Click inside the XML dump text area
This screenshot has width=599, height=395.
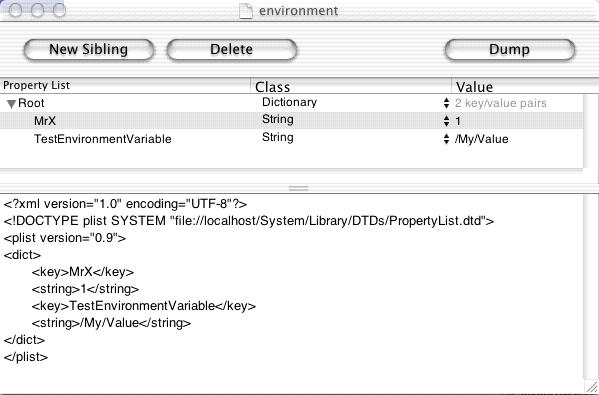291,293
